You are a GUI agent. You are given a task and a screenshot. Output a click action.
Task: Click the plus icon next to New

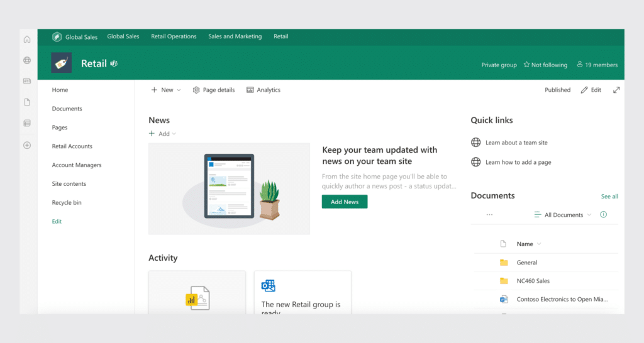(x=154, y=90)
